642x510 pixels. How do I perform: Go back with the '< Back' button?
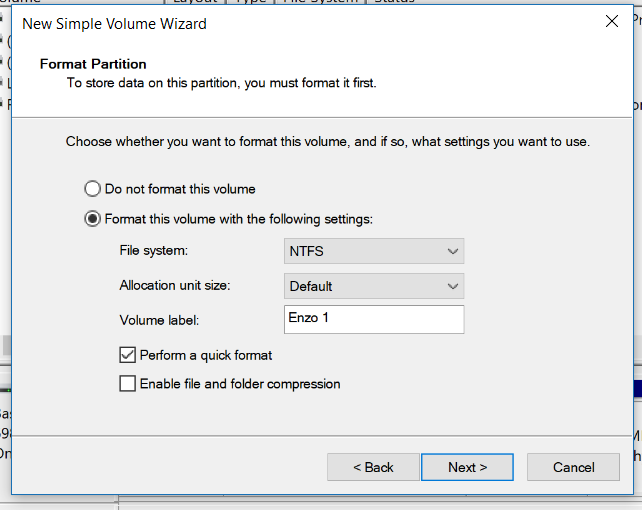pos(373,467)
